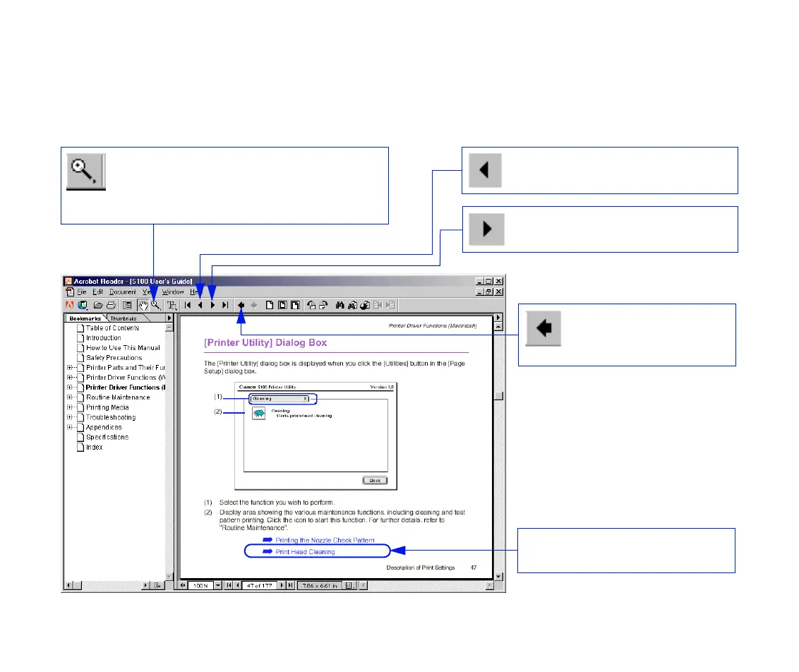Click the greyed Go to Next View arrow

pyautogui.click(x=254, y=305)
